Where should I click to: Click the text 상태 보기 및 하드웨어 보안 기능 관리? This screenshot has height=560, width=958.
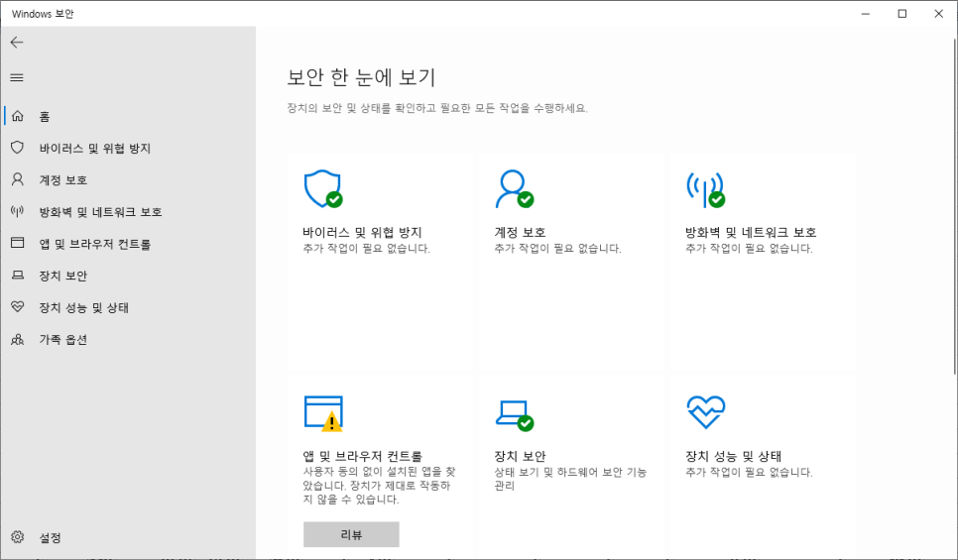click(570, 479)
